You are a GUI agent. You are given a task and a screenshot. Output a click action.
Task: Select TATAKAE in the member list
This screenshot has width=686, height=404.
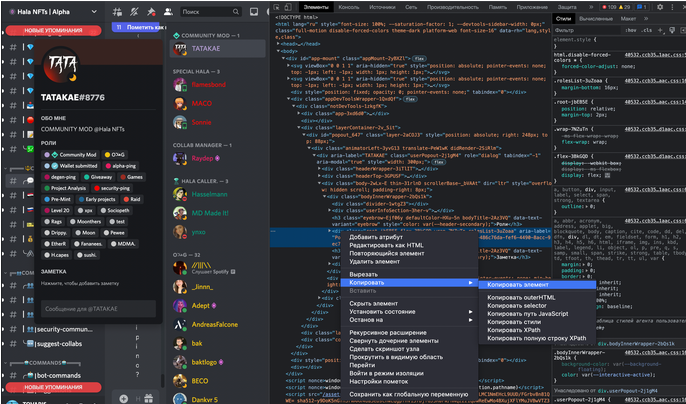point(217,49)
